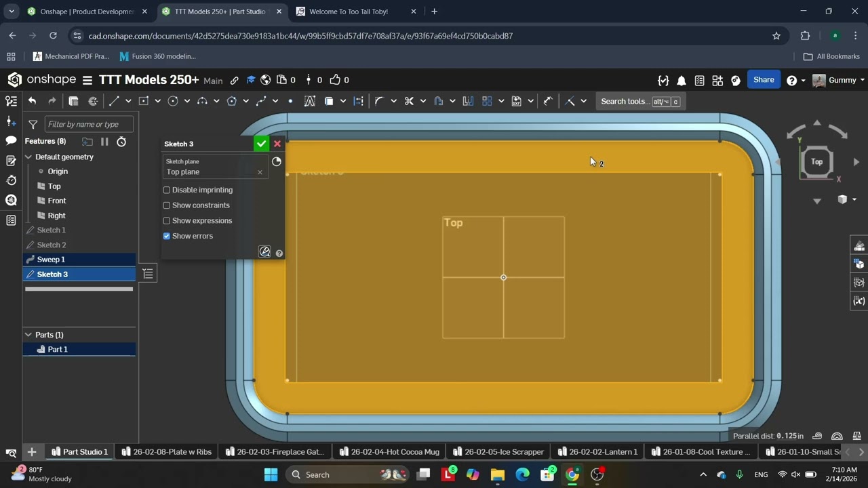
Task: Select the Polygon sketch tool
Action: coord(231,101)
